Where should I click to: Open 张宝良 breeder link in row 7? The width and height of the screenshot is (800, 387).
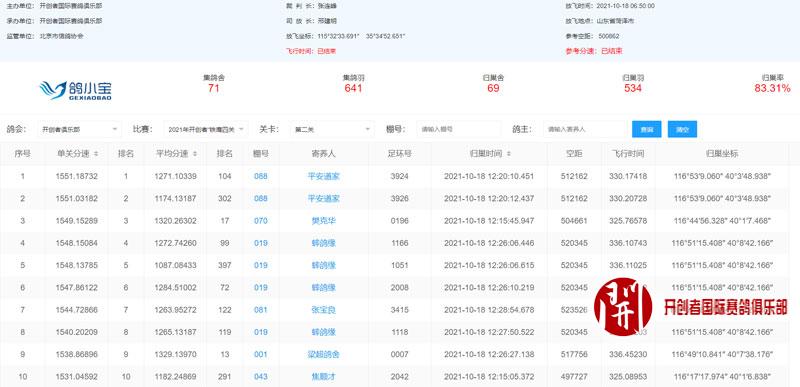coord(323,310)
